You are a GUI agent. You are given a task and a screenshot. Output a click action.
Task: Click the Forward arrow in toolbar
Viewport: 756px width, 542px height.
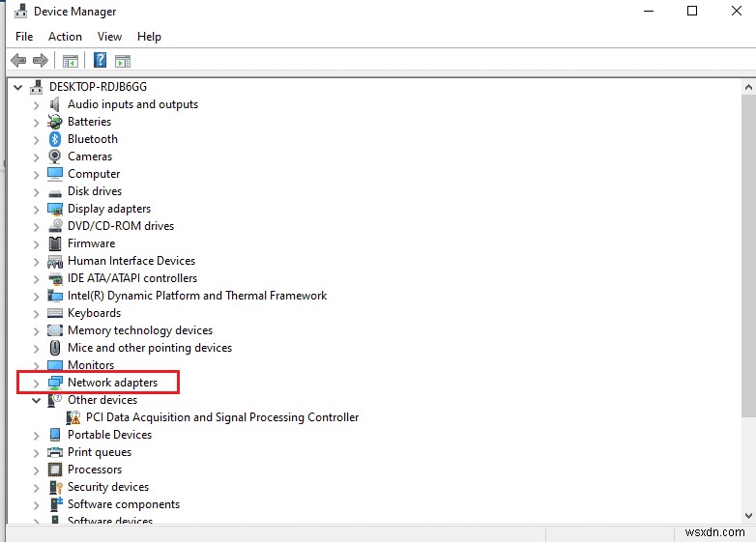41,61
